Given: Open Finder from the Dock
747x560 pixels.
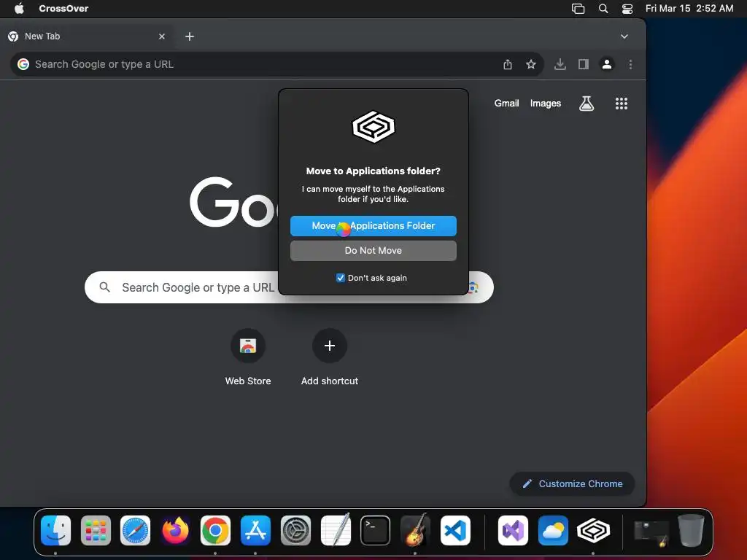Looking at the screenshot, I should coord(55,531).
